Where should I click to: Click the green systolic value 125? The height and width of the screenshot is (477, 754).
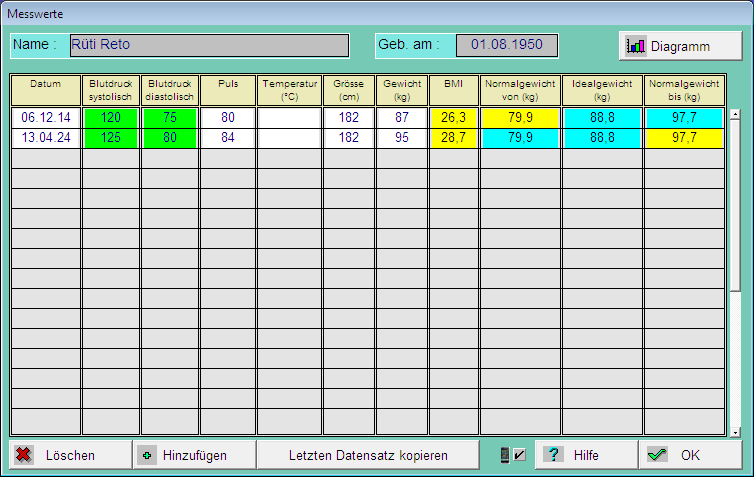(110, 138)
